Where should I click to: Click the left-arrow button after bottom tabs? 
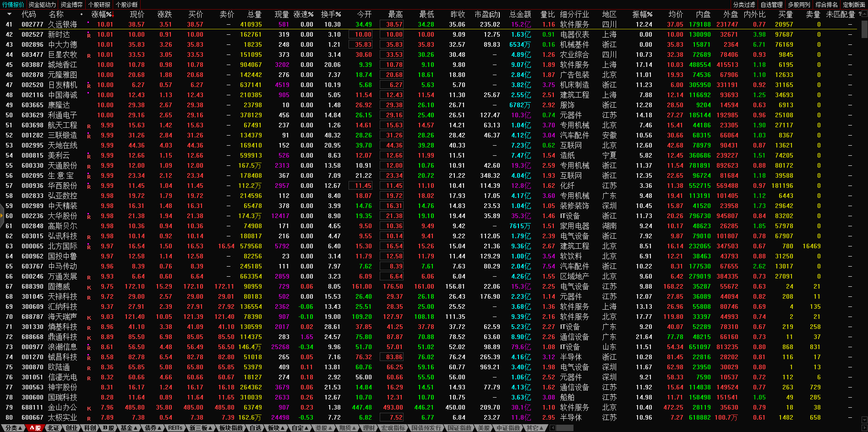(x=553, y=428)
